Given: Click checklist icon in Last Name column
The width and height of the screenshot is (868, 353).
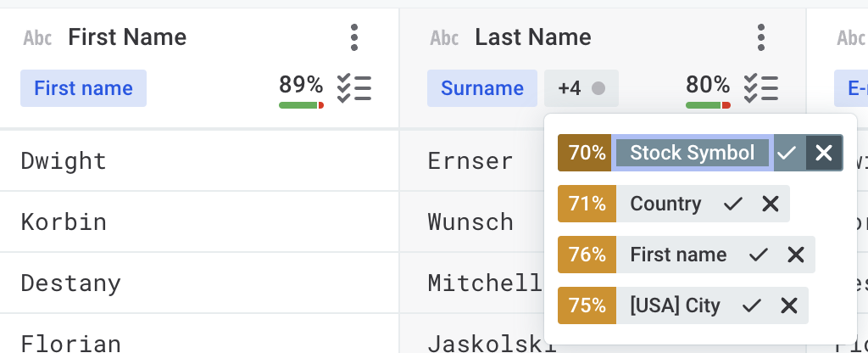Looking at the screenshot, I should (x=761, y=88).
